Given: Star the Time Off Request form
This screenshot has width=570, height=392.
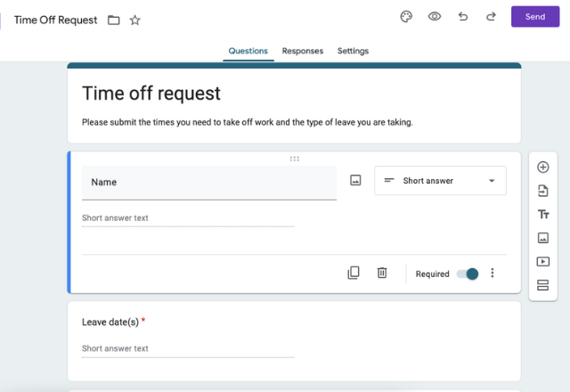Looking at the screenshot, I should pyautogui.click(x=134, y=20).
